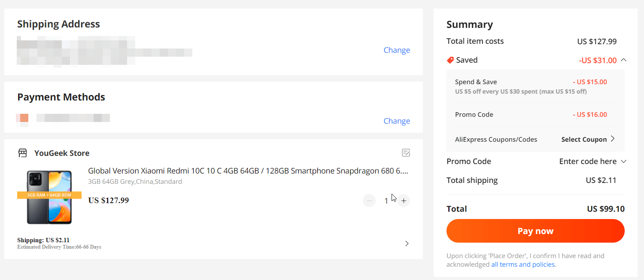Click the YouGeek Store name
The image size is (644, 280).
[x=62, y=153]
